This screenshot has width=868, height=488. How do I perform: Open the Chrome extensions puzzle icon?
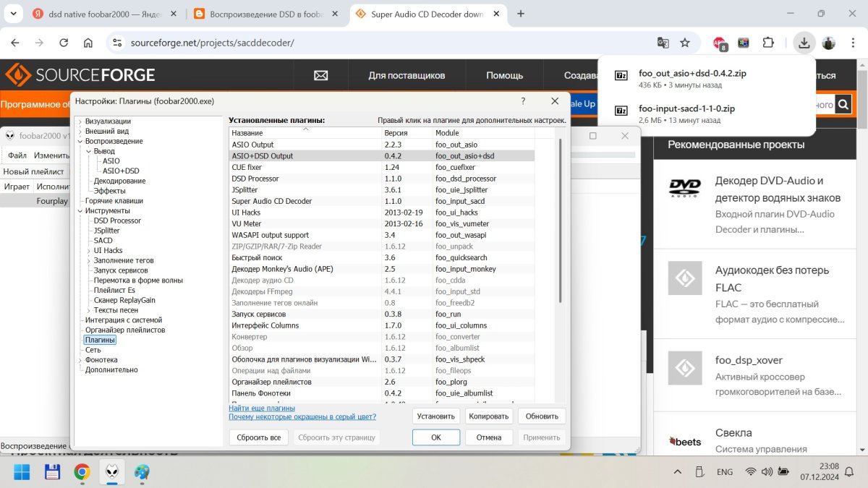tap(768, 43)
